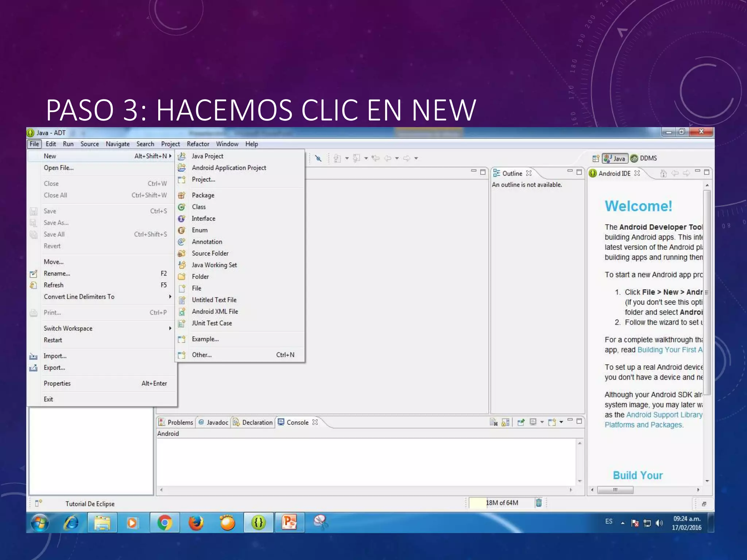
Task: Click the Enum icon in New submenu
Action: point(181,230)
